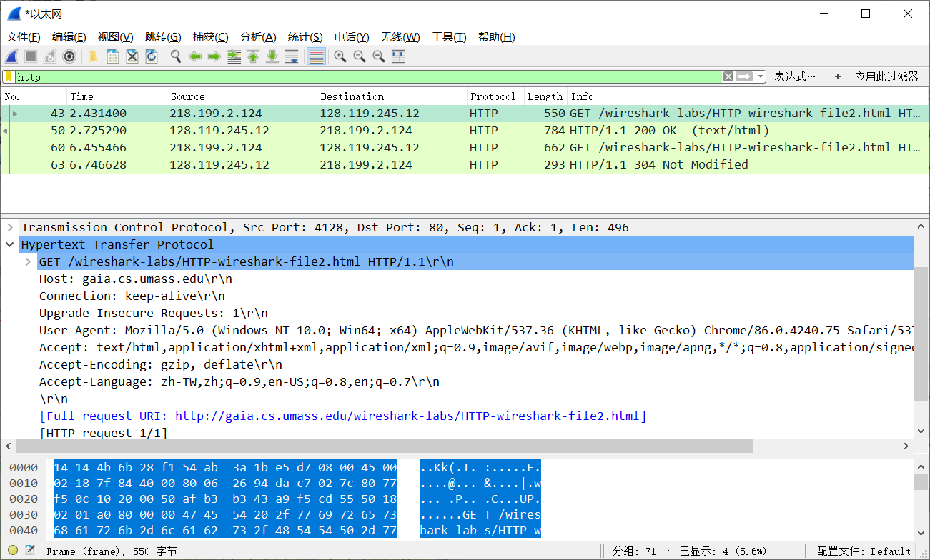This screenshot has width=930, height=560.
Task: Click the 配置文件: Default profile label
Action: [864, 551]
